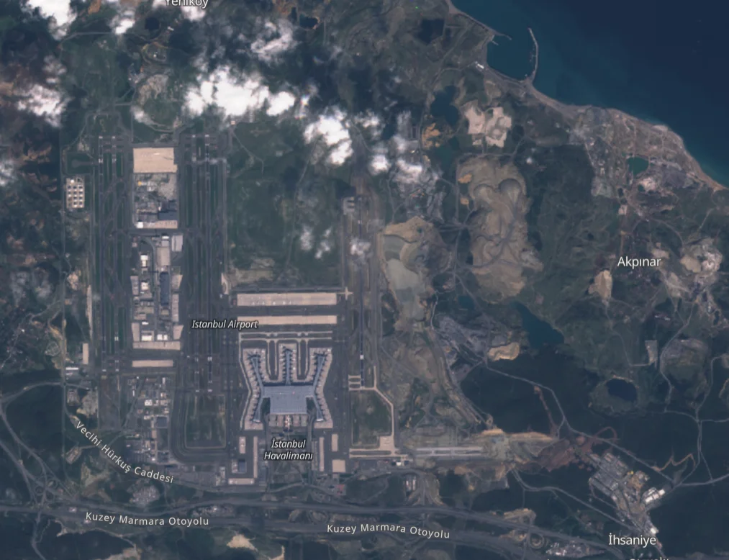Click the right Kuzey Marmara Otoyolu label

tap(388, 531)
